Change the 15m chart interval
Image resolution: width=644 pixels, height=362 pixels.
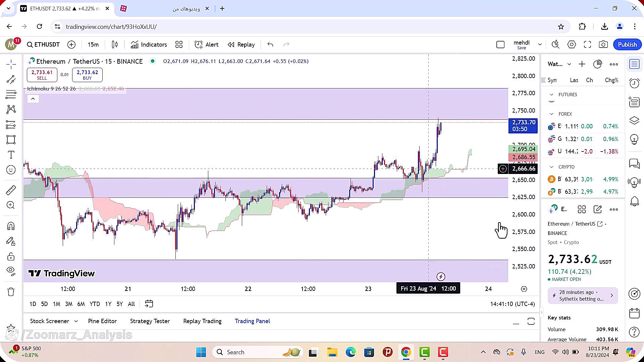(x=93, y=45)
